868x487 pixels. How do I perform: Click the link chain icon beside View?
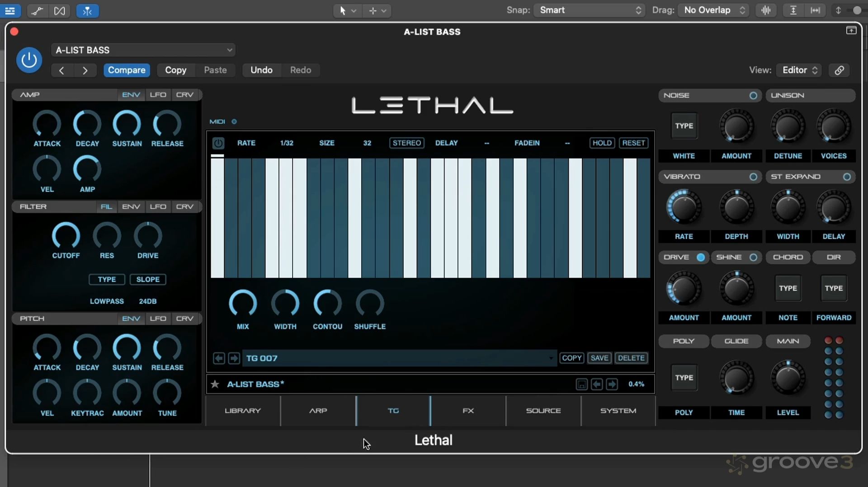(839, 70)
